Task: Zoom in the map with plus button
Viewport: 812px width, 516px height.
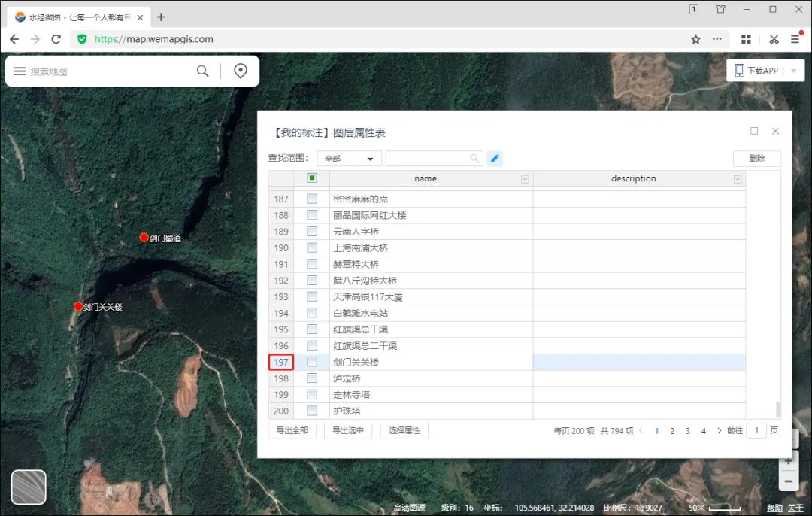Action: point(788,460)
